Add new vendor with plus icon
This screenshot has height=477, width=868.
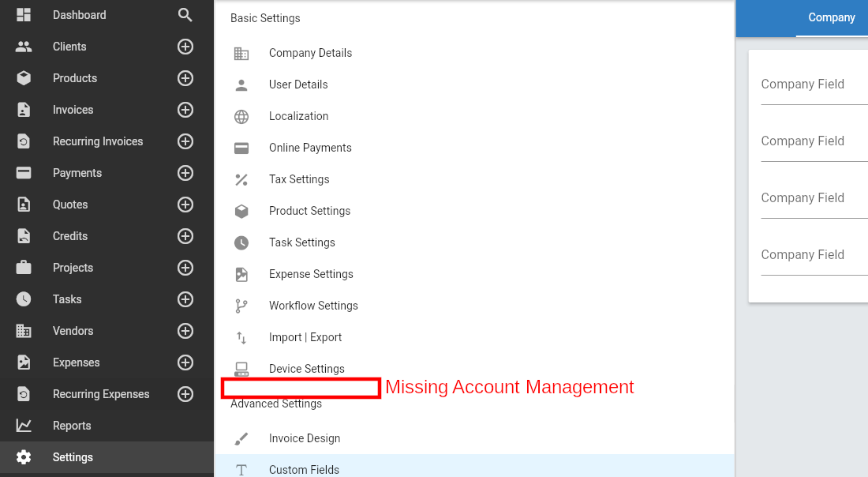(x=185, y=331)
